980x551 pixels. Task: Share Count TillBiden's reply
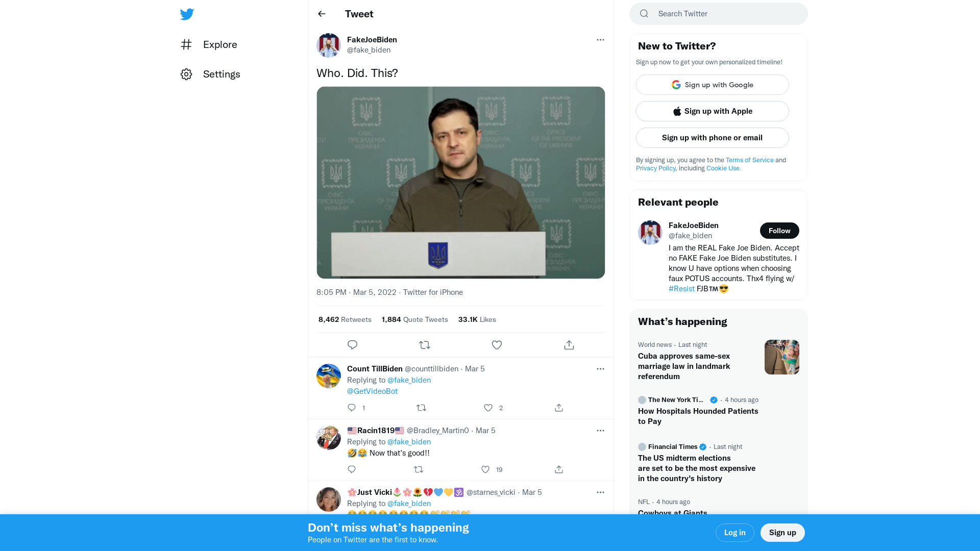tap(559, 408)
